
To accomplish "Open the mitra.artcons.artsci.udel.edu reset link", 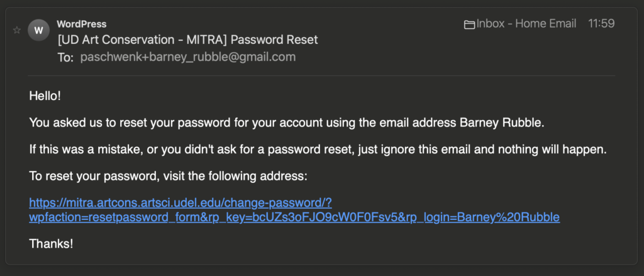I will (180, 202).
